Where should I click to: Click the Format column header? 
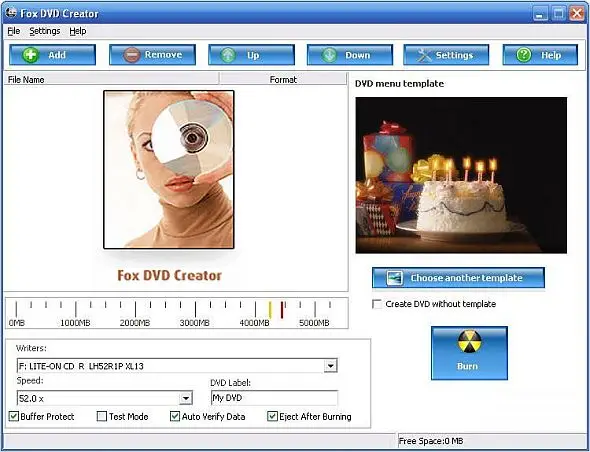[283, 79]
